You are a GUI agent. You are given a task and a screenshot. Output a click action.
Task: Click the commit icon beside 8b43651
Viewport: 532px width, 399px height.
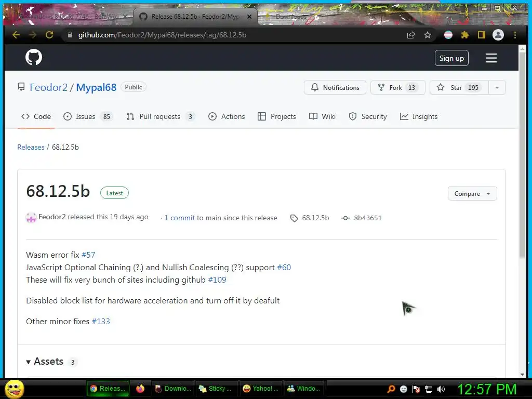[345, 218]
